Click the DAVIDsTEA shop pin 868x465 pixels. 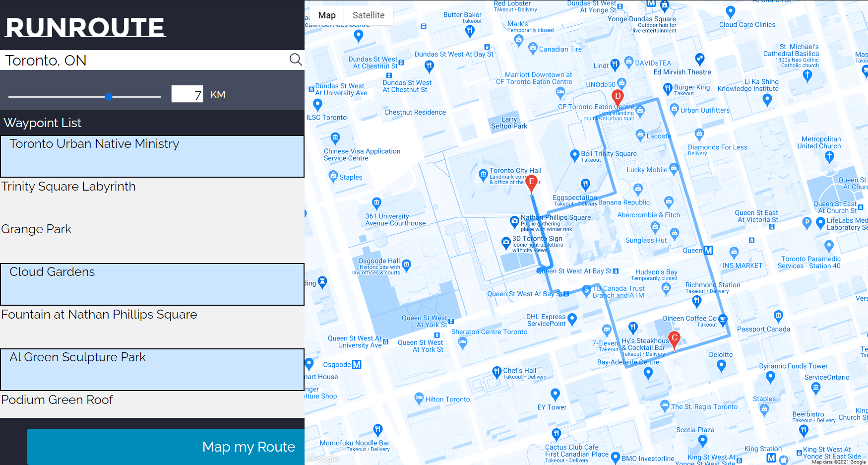[629, 62]
